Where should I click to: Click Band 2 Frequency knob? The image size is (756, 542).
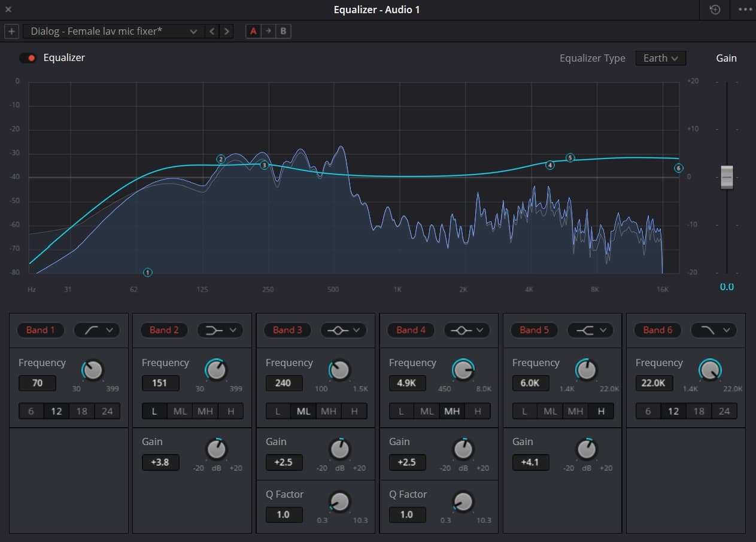click(216, 371)
